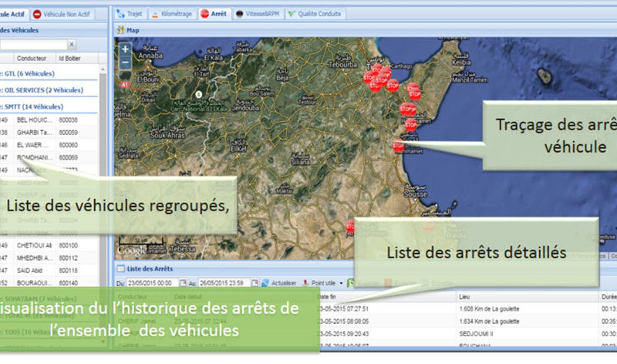Select the BEL HOUIC... vehicle row
617x364 pixels.
39,120
